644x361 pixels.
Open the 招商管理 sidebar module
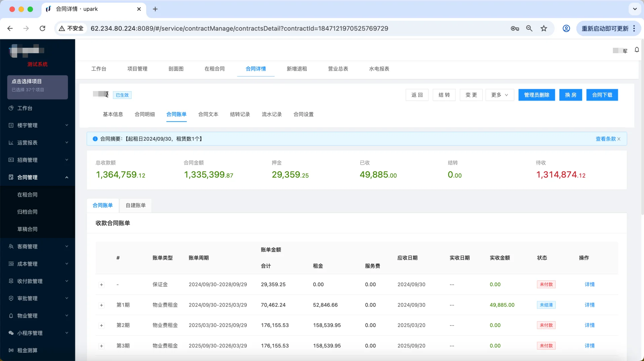[27, 160]
